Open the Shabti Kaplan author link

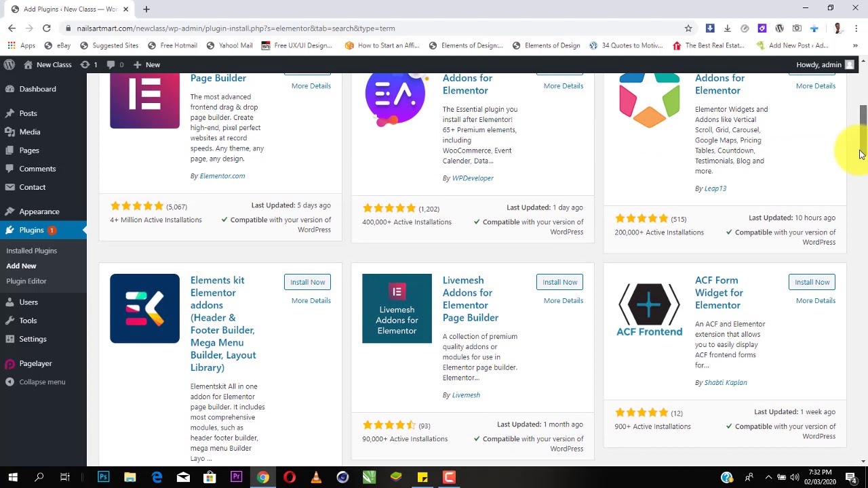(726, 382)
